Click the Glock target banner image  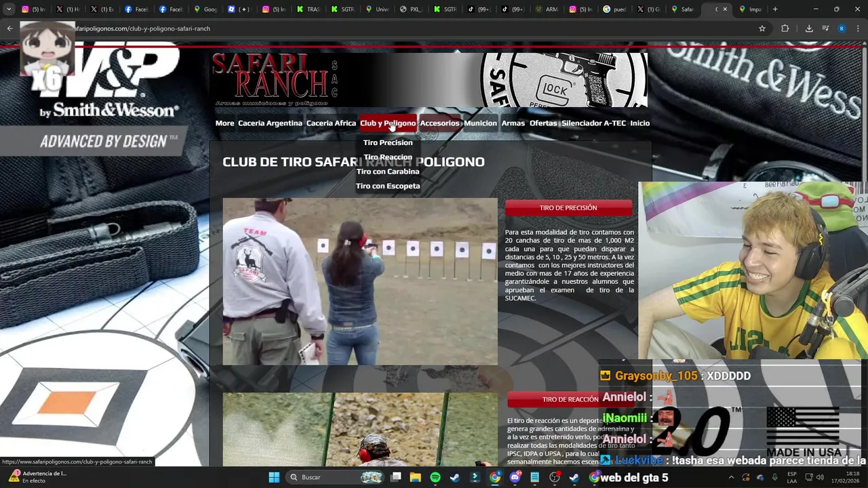(x=564, y=79)
